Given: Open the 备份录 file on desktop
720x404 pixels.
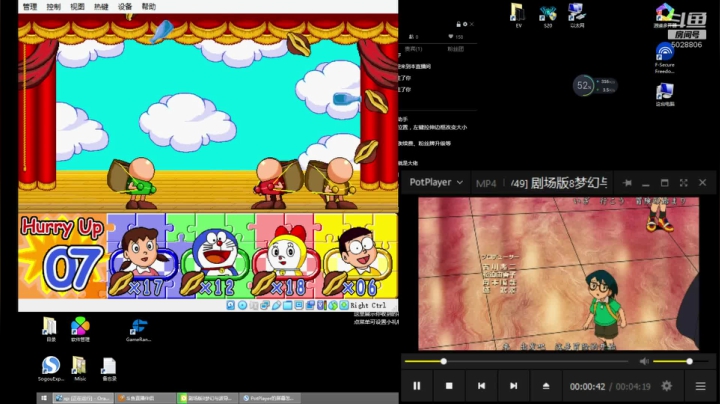Looking at the screenshot, I should 109,369.
